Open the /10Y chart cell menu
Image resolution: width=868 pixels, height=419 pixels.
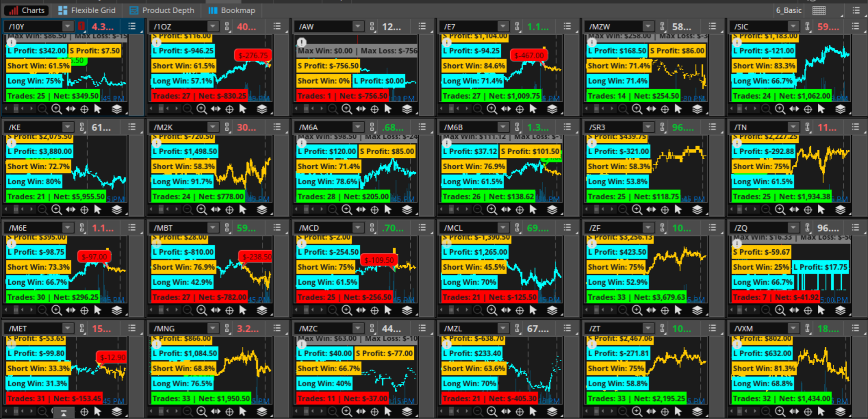point(132,26)
